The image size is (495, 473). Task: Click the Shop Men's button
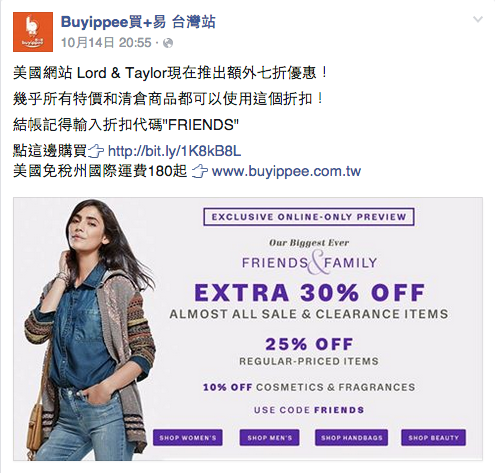pos(269,438)
